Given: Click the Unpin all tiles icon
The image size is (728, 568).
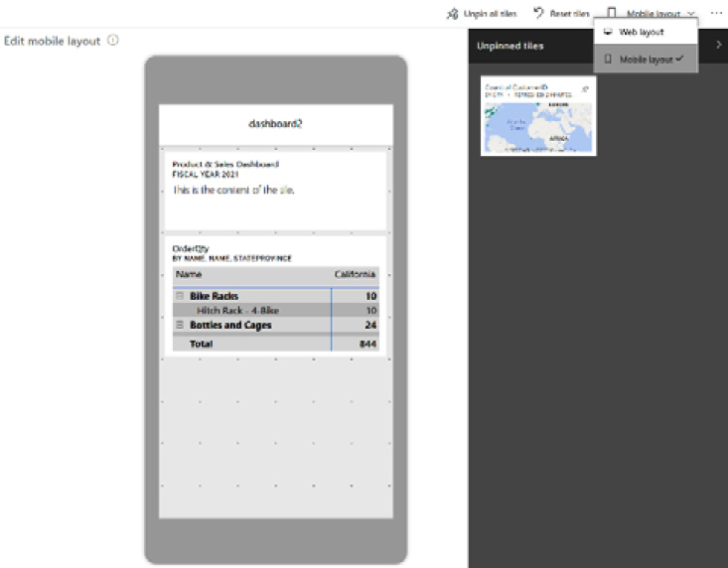Looking at the screenshot, I should click(x=452, y=14).
